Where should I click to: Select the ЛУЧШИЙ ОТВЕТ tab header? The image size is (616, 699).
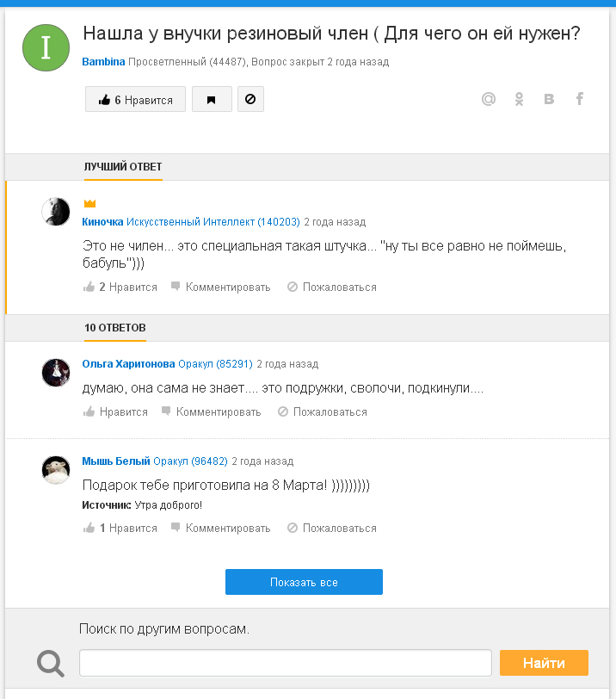click(123, 166)
